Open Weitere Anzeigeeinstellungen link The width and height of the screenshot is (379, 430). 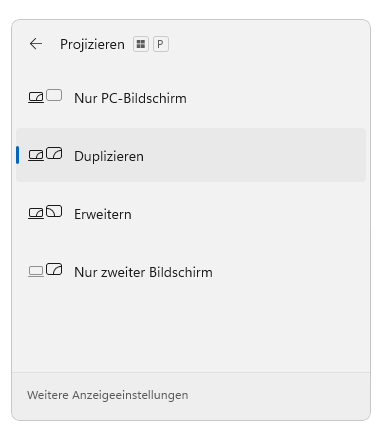pyautogui.click(x=108, y=395)
